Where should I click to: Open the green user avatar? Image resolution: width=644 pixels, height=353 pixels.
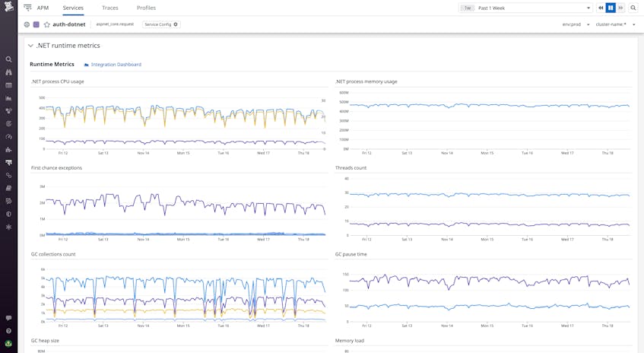8,344
